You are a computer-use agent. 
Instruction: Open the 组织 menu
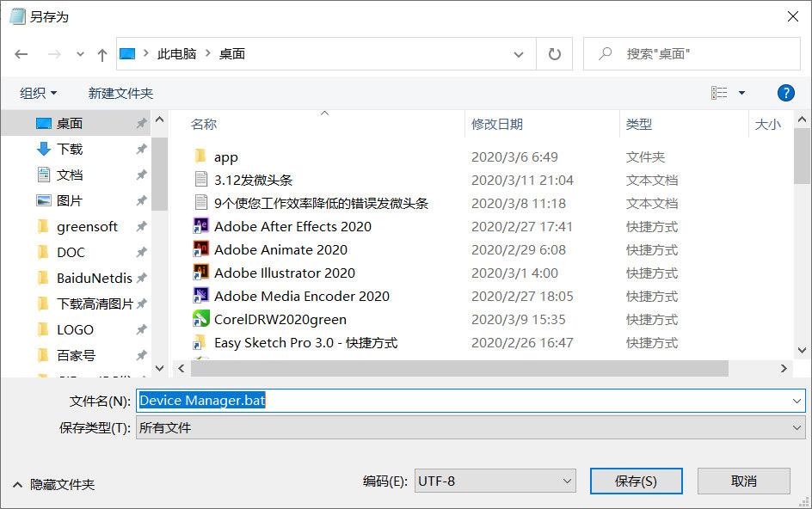pyautogui.click(x=38, y=93)
